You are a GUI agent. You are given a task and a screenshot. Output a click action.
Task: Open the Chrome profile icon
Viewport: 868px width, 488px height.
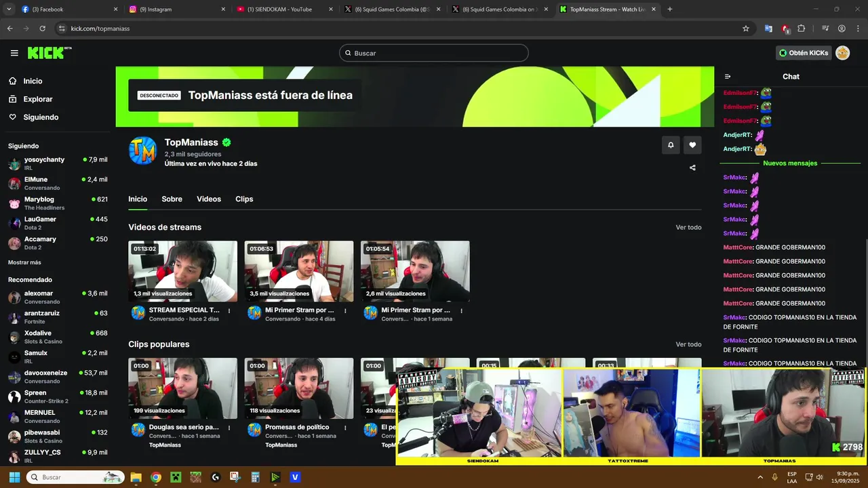tap(842, 28)
